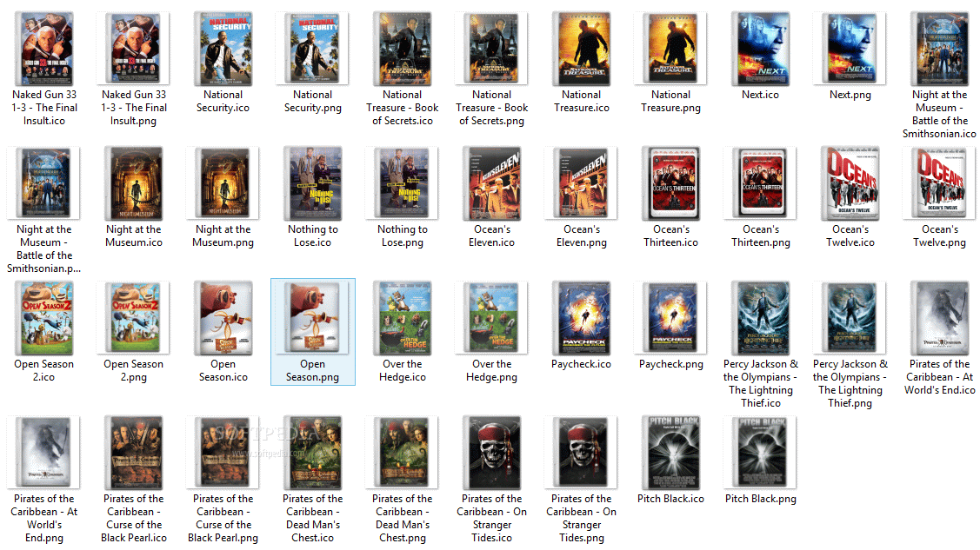This screenshot has height=550, width=980.
Task: Select National Treasure - Book of Secrets.png icon
Action: (x=492, y=49)
